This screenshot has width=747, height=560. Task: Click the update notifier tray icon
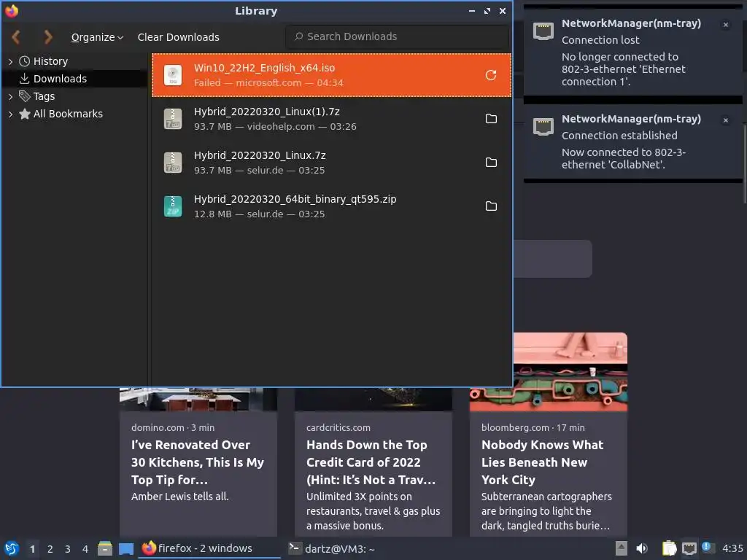pyautogui.click(x=708, y=548)
